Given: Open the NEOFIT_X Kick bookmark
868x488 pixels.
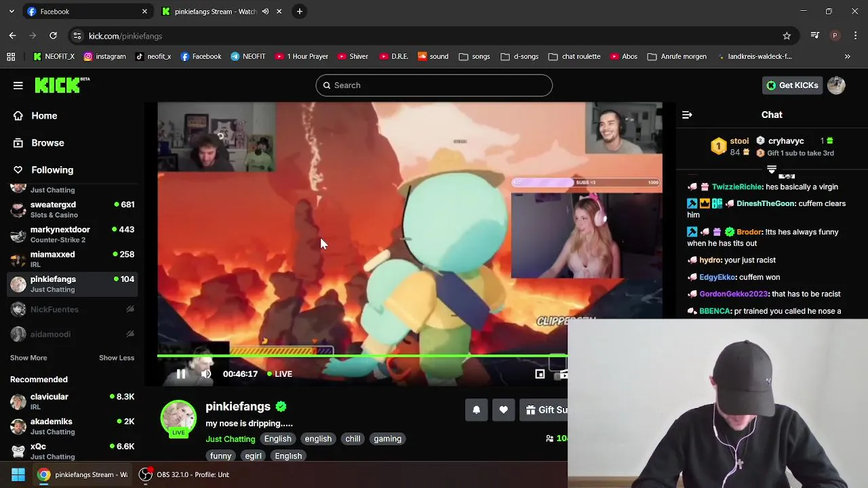Looking at the screenshot, I should tap(54, 57).
